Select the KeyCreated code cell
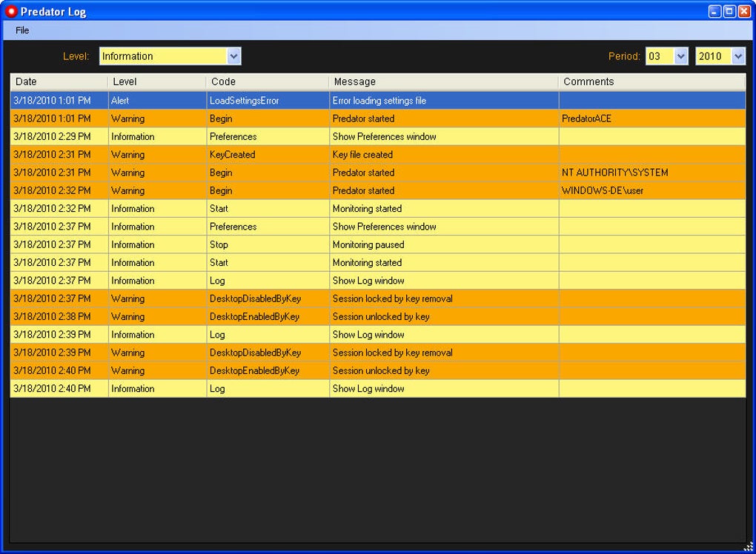 (268, 155)
